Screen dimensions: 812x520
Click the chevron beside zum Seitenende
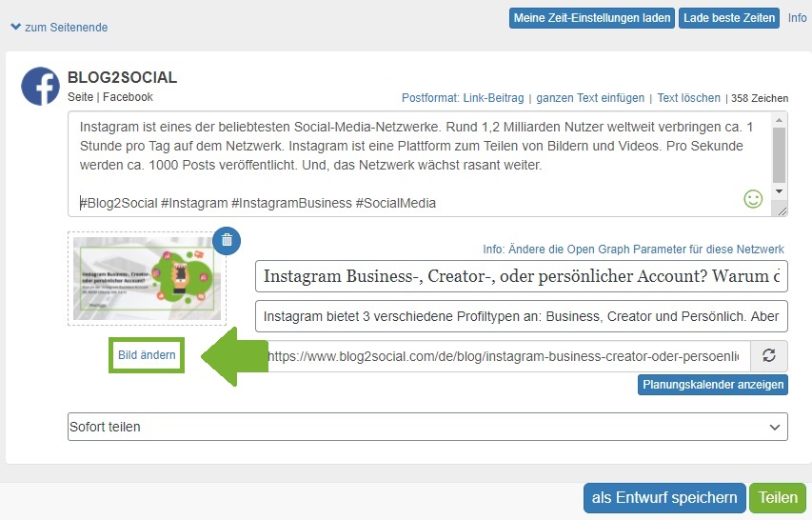(16, 27)
